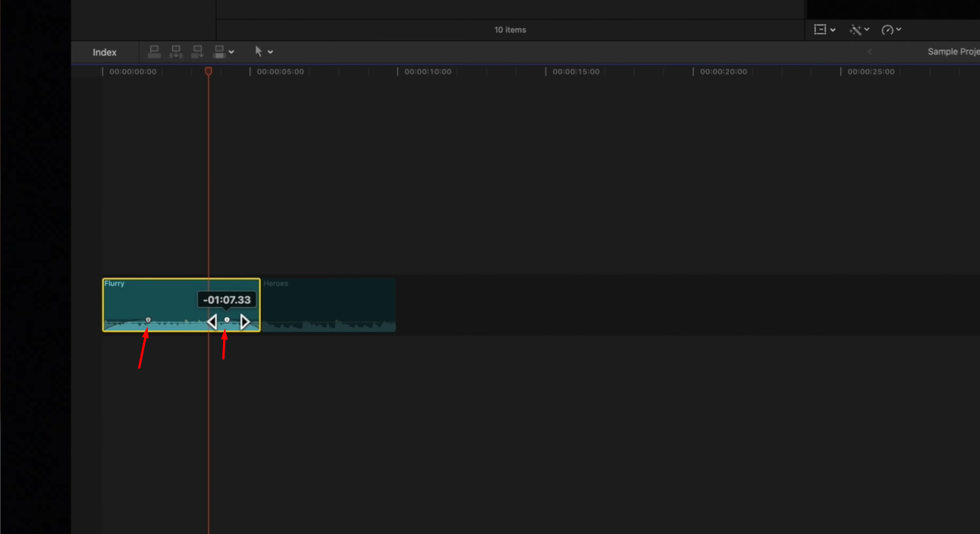Expand the Enhancements dropdown arrow
Image resolution: width=980 pixels, height=534 pixels.
pyautogui.click(x=867, y=30)
